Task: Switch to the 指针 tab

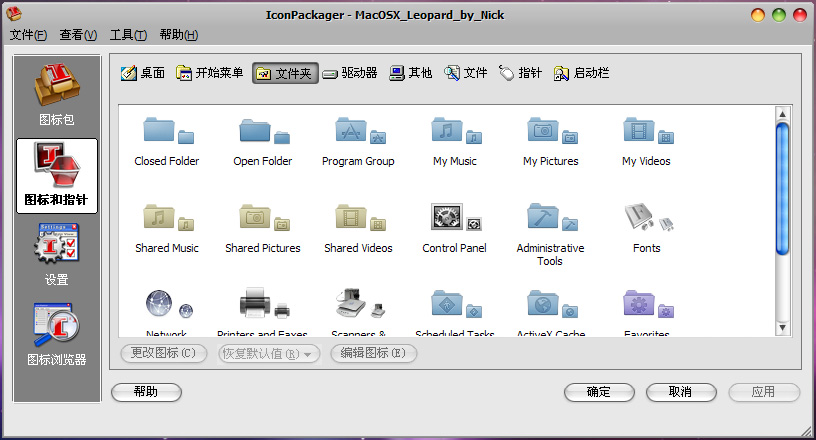Action: pos(520,73)
